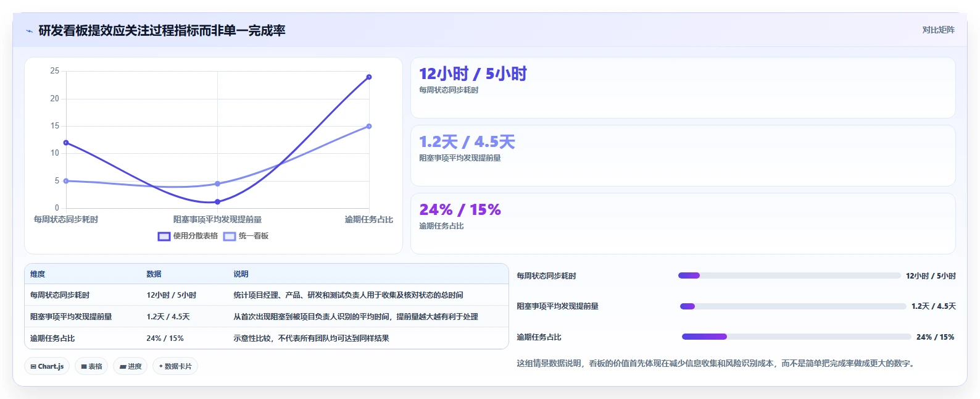Click the dashboard title 研发看板提效应关注过程指标而非单一完成率

click(162, 31)
